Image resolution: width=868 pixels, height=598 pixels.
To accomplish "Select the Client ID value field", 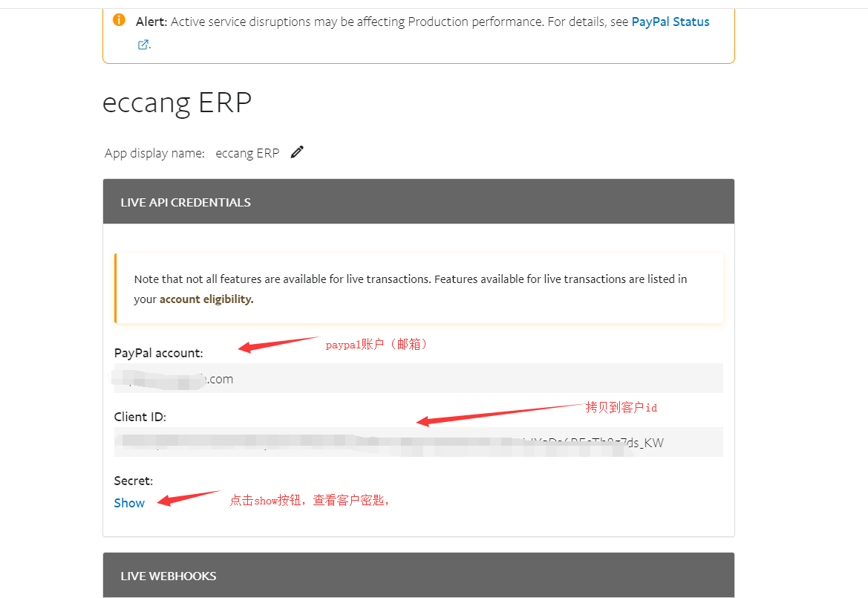I will 419,442.
